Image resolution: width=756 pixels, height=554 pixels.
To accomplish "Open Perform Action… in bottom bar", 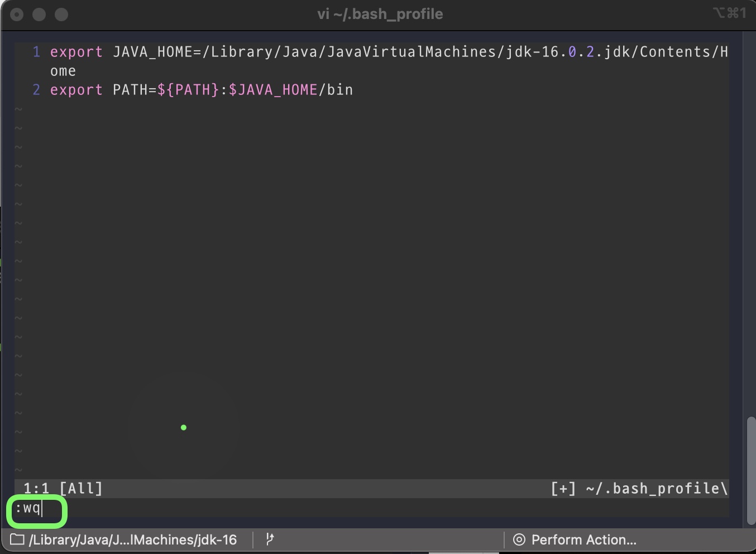I will 583,540.
